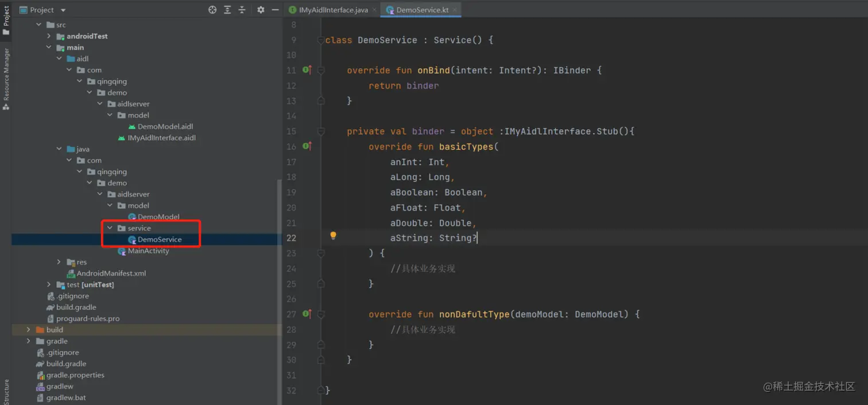Image resolution: width=868 pixels, height=405 pixels.
Task: Click override gutter icon on line 16
Action: [x=307, y=146]
